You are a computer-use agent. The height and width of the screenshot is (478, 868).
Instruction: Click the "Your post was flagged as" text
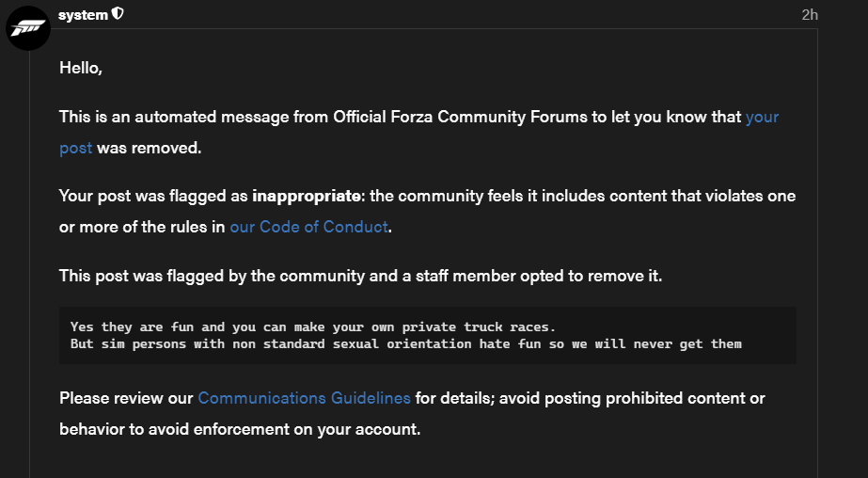153,196
